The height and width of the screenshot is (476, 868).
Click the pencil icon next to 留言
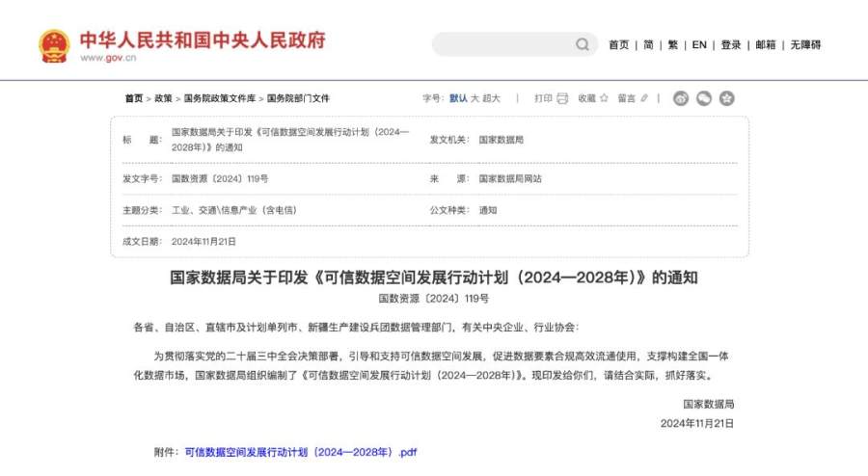pos(644,98)
